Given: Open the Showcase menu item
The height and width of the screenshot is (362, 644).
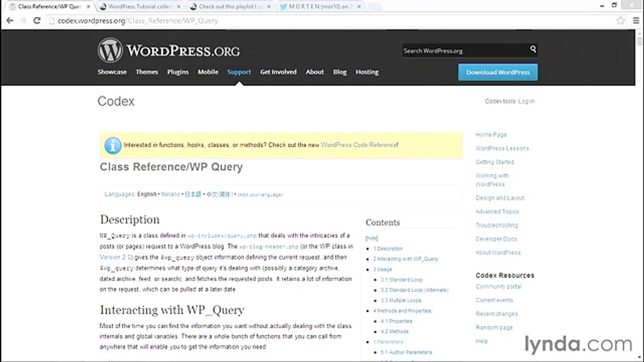Looking at the screenshot, I should coord(112,72).
